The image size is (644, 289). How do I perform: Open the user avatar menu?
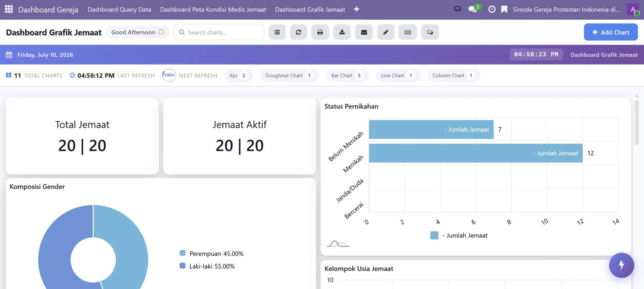[633, 9]
